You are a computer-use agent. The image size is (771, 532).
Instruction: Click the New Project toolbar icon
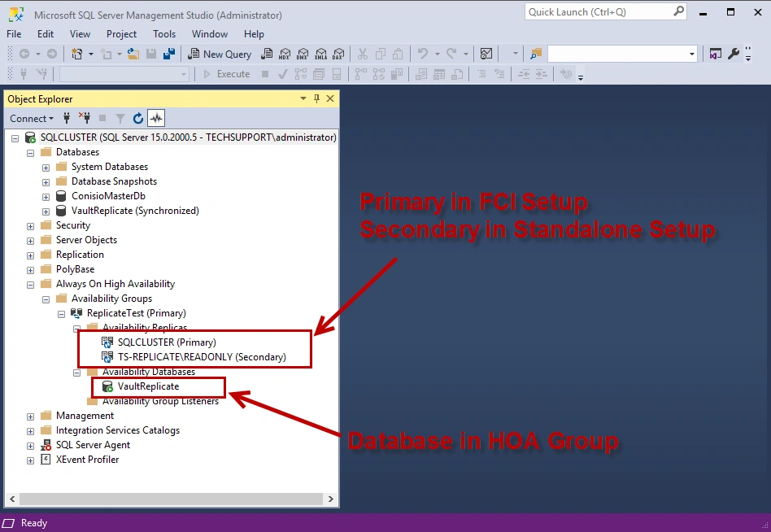76,54
